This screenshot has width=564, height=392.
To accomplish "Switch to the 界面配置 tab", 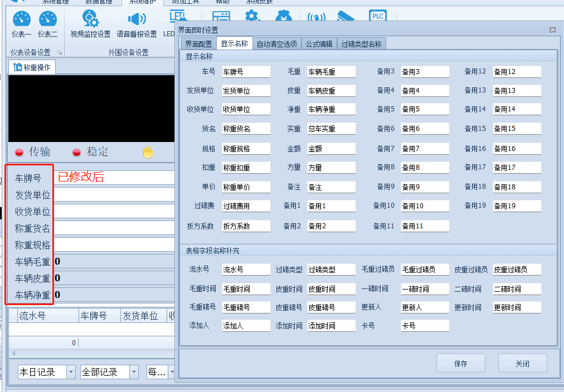I will pyautogui.click(x=198, y=44).
